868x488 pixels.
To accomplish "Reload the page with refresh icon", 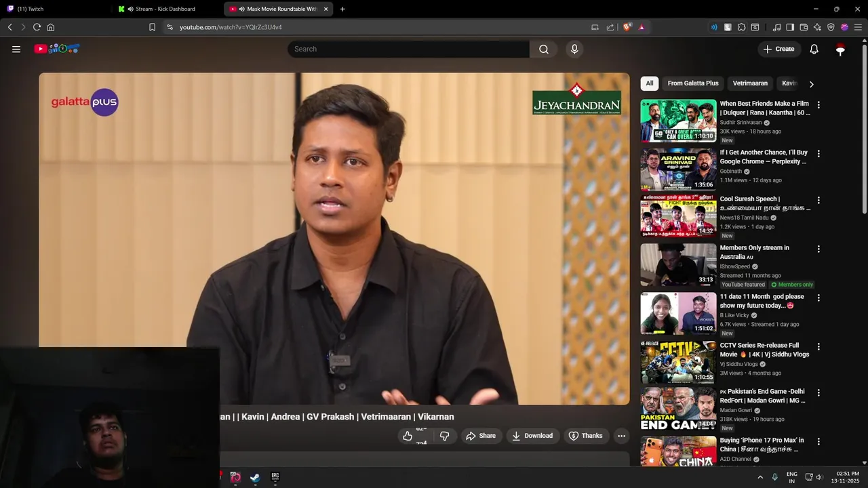I will (37, 27).
